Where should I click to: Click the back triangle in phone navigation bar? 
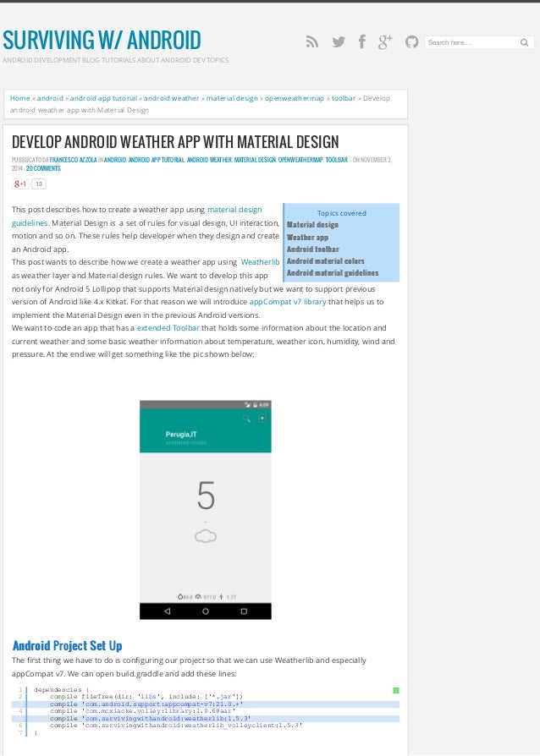pyautogui.click(x=167, y=611)
